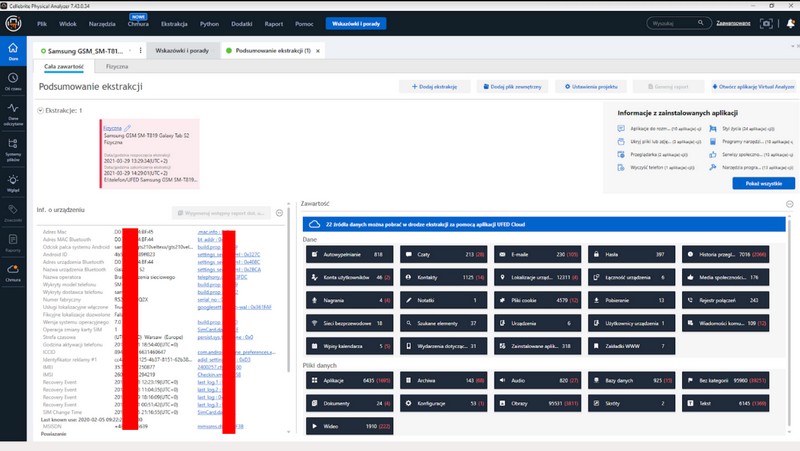The height and width of the screenshot is (451, 800).
Task: Click the Cellebrite logo icon
Action: [13, 23]
